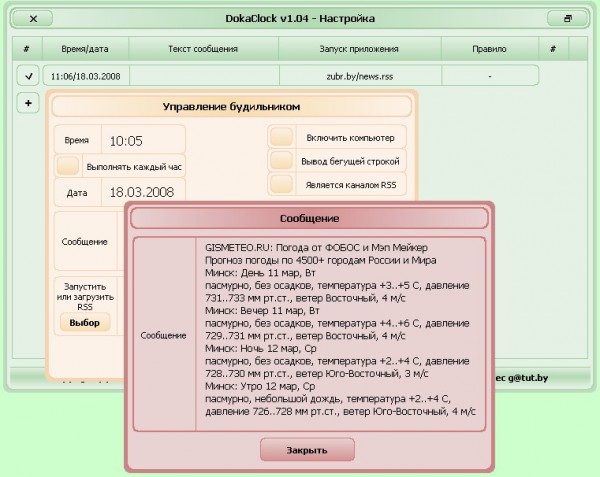The width and height of the screenshot is (600, 477).
Task: Select the Правило column header
Action: tap(489, 49)
